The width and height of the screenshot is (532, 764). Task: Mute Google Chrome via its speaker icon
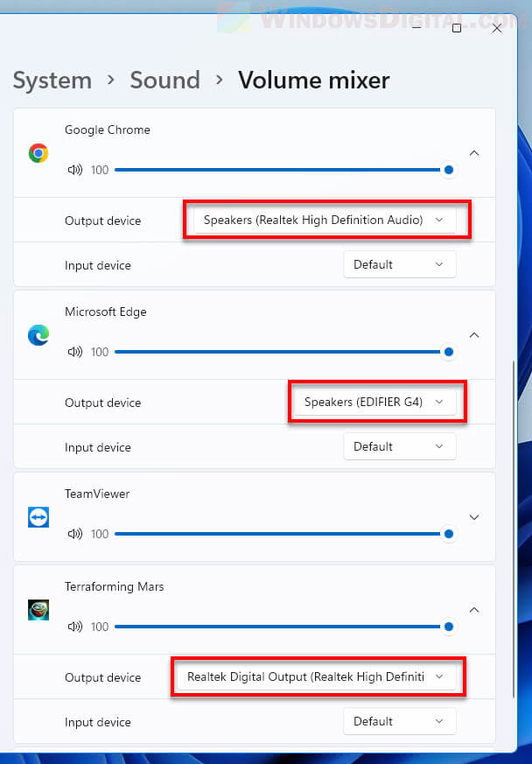coord(75,170)
